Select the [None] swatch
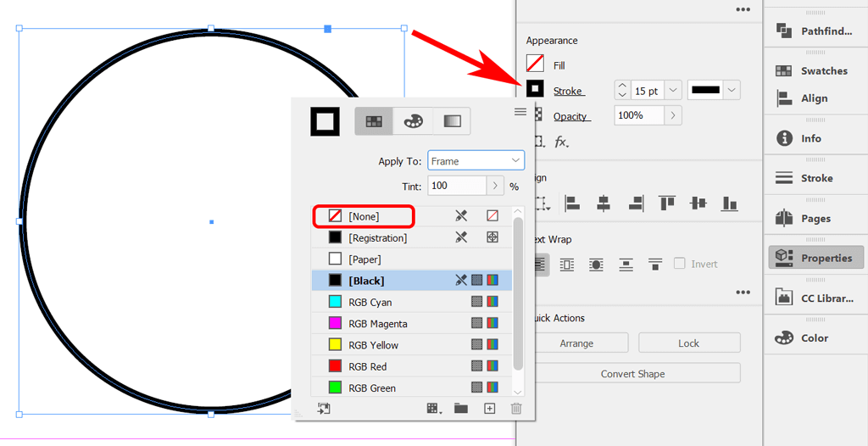 [364, 216]
